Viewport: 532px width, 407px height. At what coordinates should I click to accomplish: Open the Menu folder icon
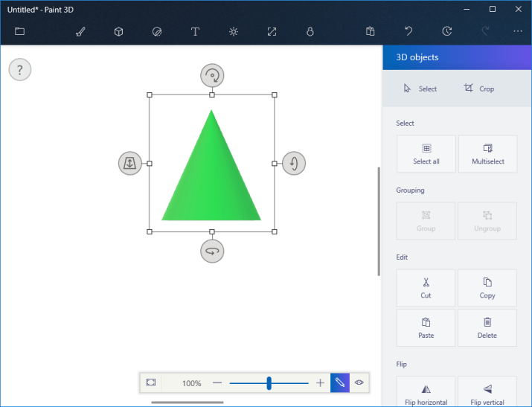[19, 31]
